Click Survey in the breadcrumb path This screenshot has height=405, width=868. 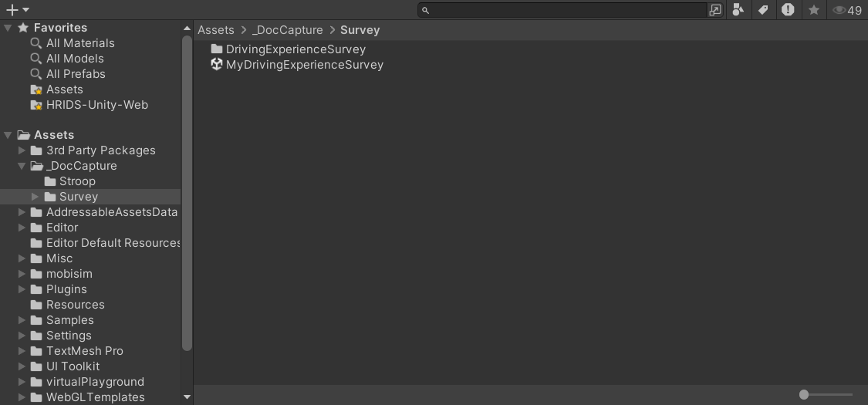pyautogui.click(x=360, y=30)
